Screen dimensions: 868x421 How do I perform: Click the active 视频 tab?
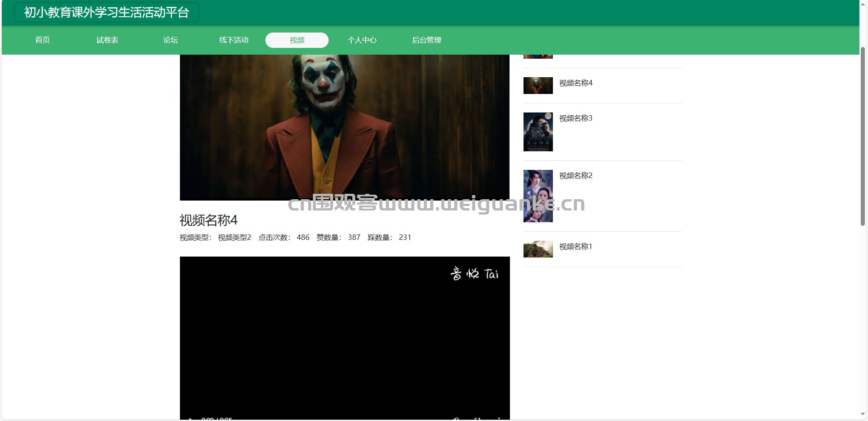coord(297,40)
